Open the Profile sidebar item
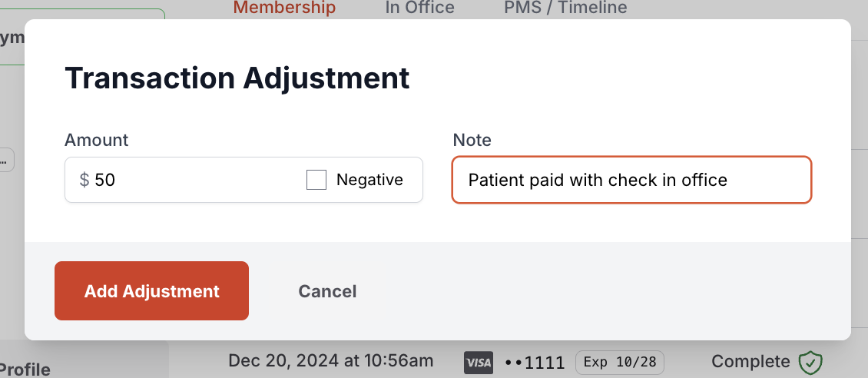 click(x=25, y=369)
